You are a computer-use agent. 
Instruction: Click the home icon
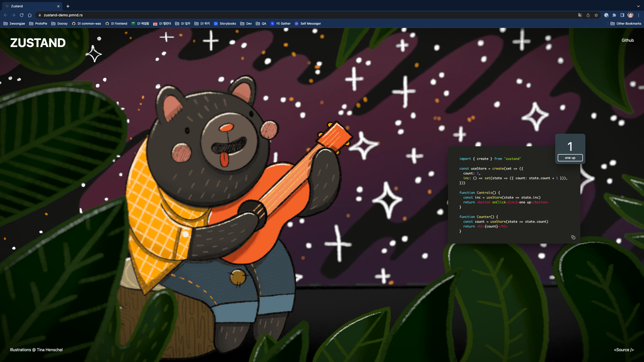click(30, 15)
